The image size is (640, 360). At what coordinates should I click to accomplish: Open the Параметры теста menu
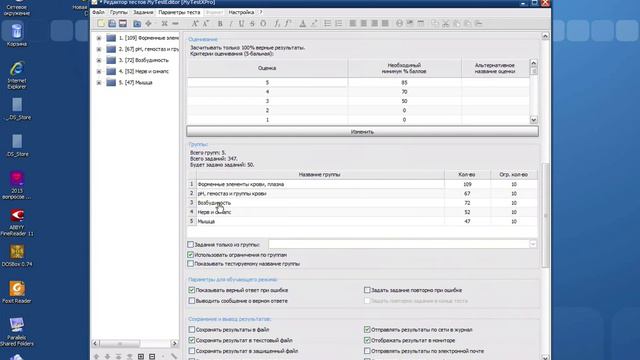coord(179,12)
